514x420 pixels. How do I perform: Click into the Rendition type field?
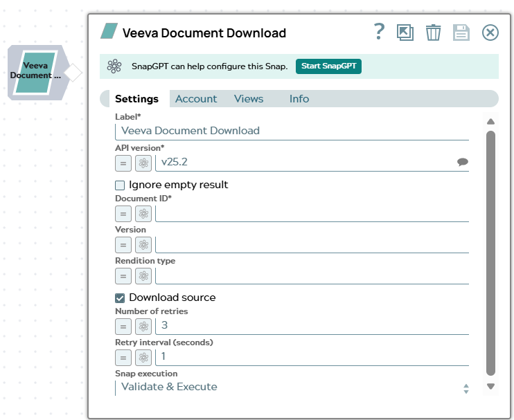click(x=312, y=275)
